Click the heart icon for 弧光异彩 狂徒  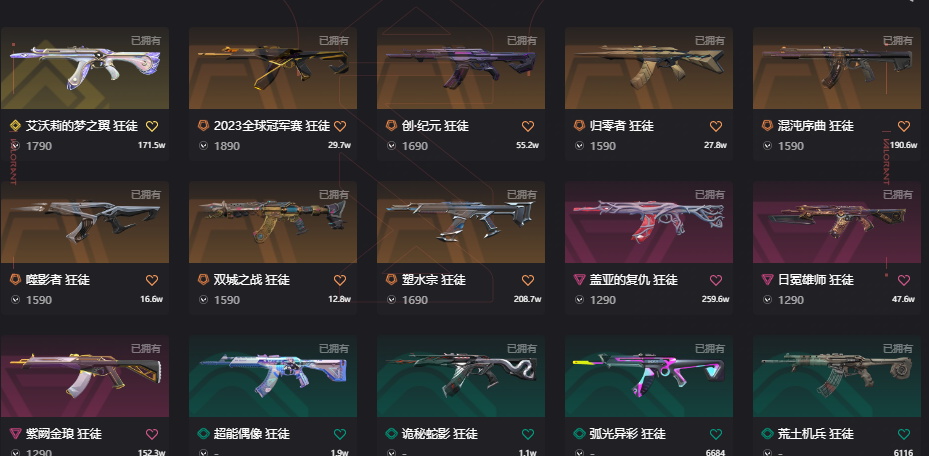point(716,434)
